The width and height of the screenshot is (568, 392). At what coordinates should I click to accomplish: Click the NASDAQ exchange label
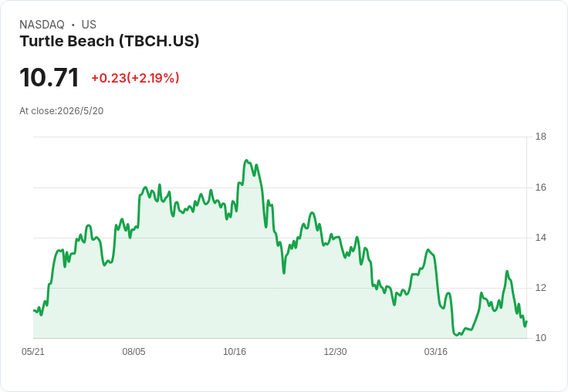point(42,25)
